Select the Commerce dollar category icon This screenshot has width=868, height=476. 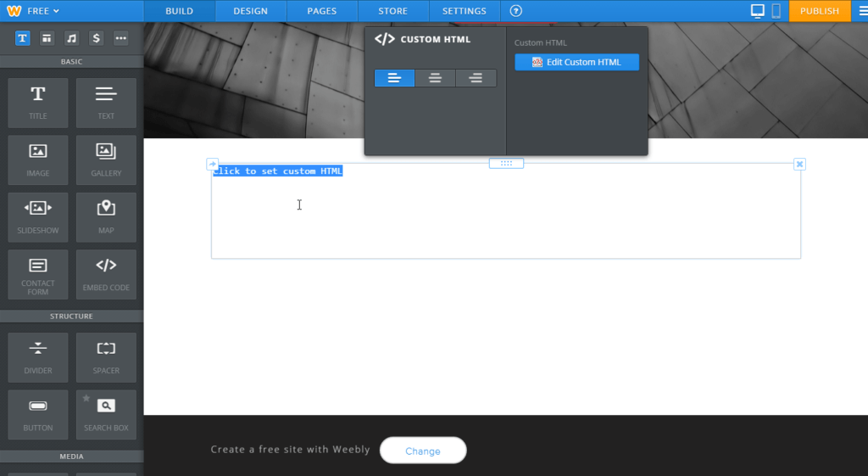coord(97,38)
